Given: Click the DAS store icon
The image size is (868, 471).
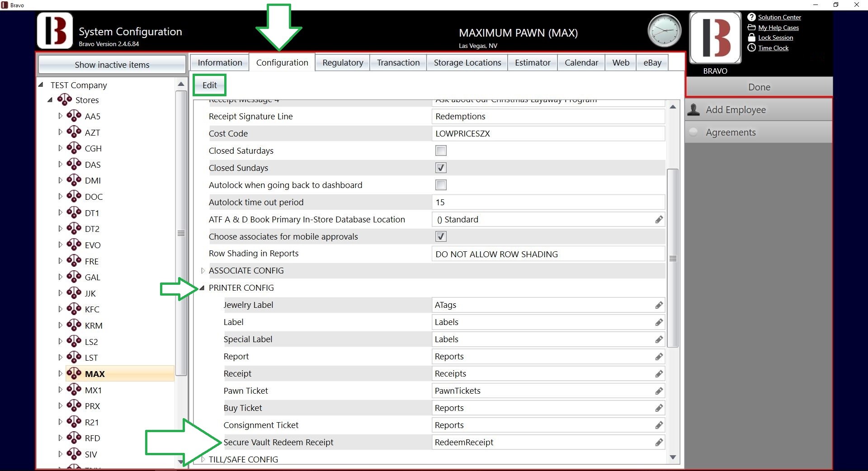Looking at the screenshot, I should pos(74,164).
